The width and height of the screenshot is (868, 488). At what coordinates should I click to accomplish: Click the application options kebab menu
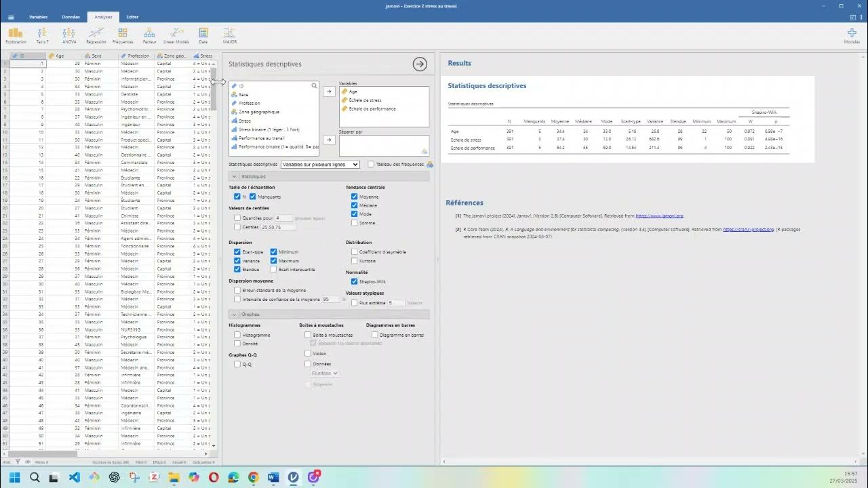[861, 17]
